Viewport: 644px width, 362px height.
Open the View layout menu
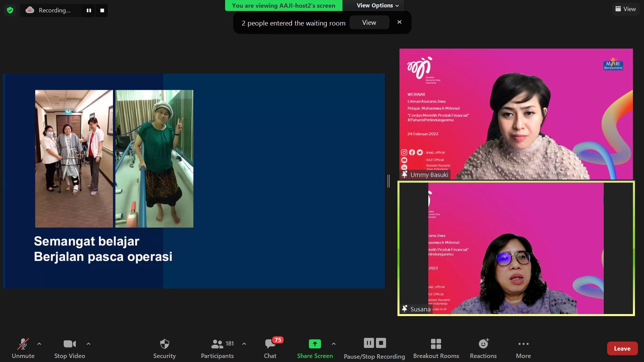click(x=626, y=9)
